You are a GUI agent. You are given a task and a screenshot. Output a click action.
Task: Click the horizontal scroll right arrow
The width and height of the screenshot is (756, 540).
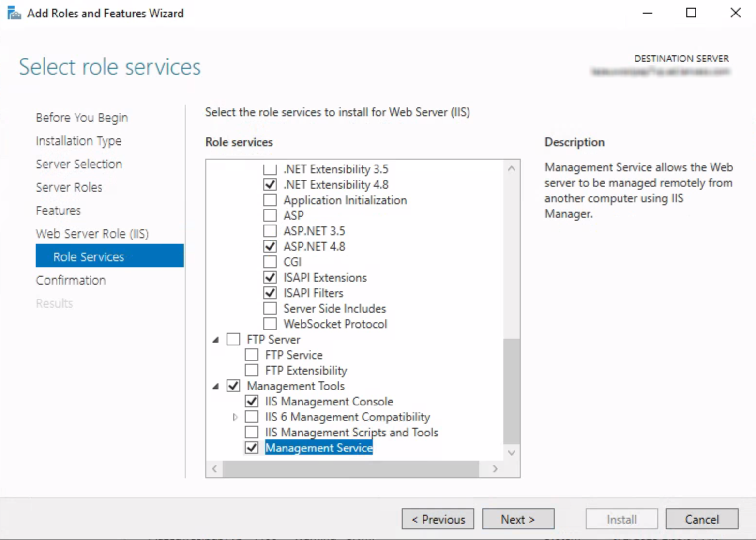(x=495, y=468)
